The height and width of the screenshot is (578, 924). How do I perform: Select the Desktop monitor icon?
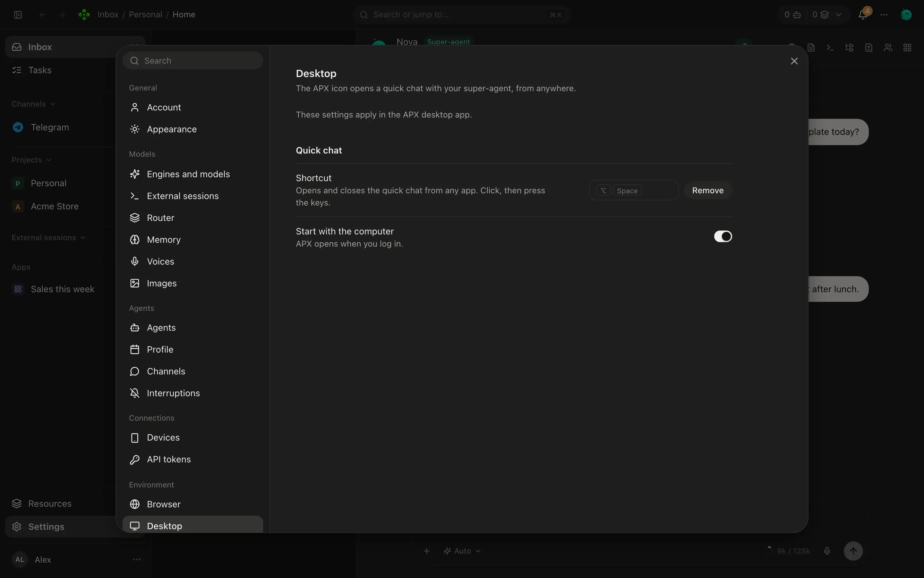click(134, 526)
